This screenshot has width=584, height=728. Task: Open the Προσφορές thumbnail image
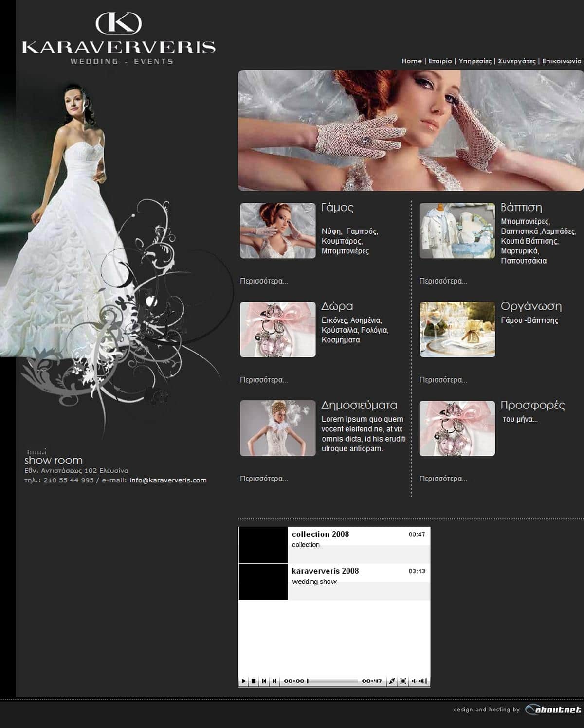[x=457, y=428]
